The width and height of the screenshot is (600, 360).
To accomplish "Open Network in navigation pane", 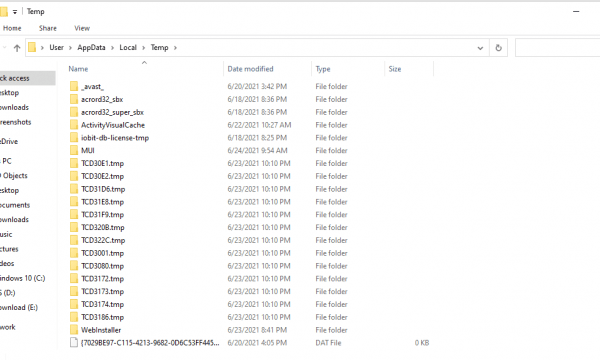I will click(8, 327).
